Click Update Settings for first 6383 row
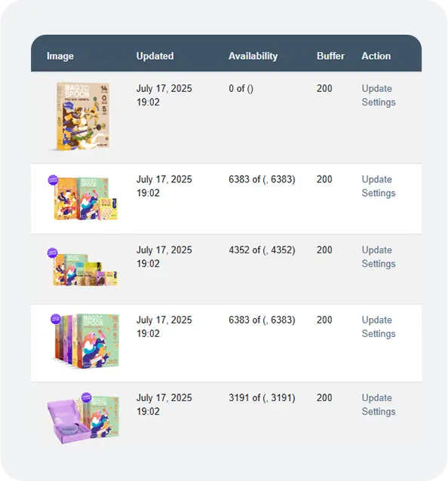 [x=379, y=186]
